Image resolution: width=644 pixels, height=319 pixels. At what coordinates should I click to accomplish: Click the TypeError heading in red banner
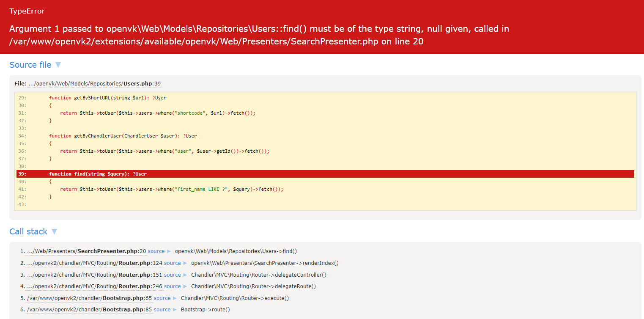[x=27, y=11]
